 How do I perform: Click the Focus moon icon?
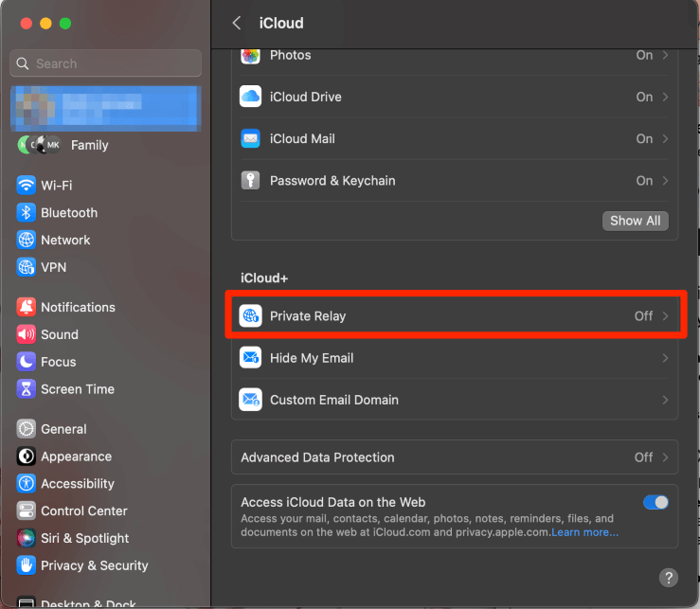point(27,362)
